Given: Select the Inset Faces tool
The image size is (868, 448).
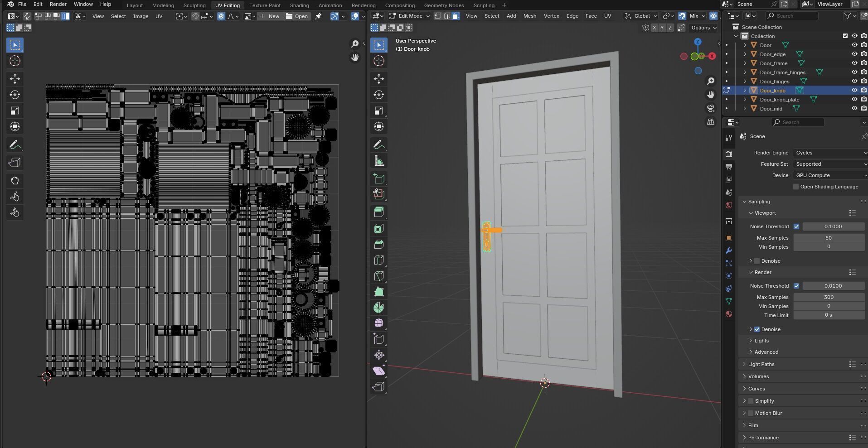Looking at the screenshot, I should tap(379, 228).
